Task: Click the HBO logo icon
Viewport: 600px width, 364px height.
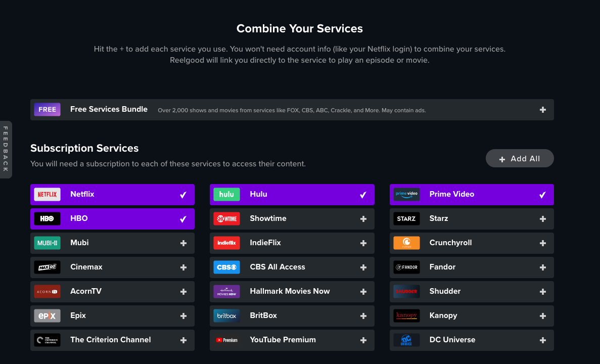Action: [x=47, y=218]
